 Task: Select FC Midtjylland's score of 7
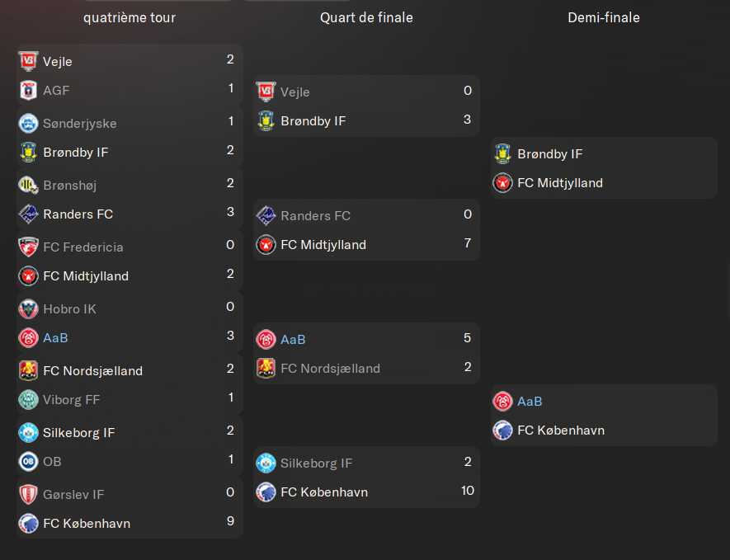[468, 243]
